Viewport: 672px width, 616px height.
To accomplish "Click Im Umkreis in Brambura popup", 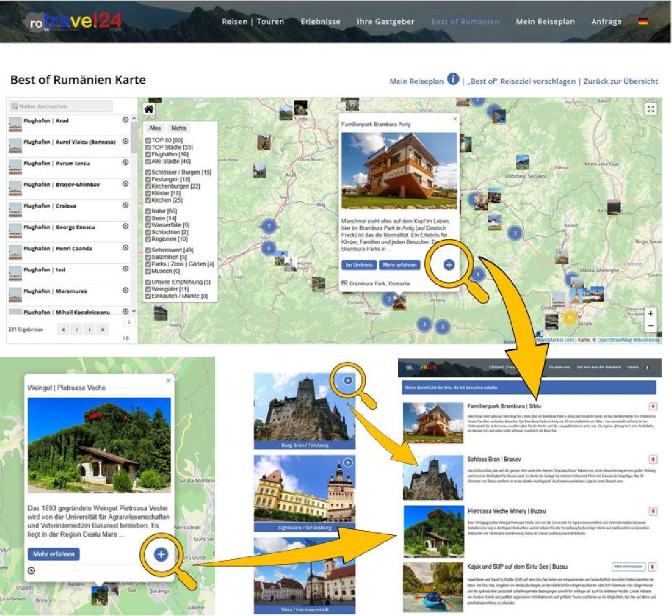I will 359,265.
